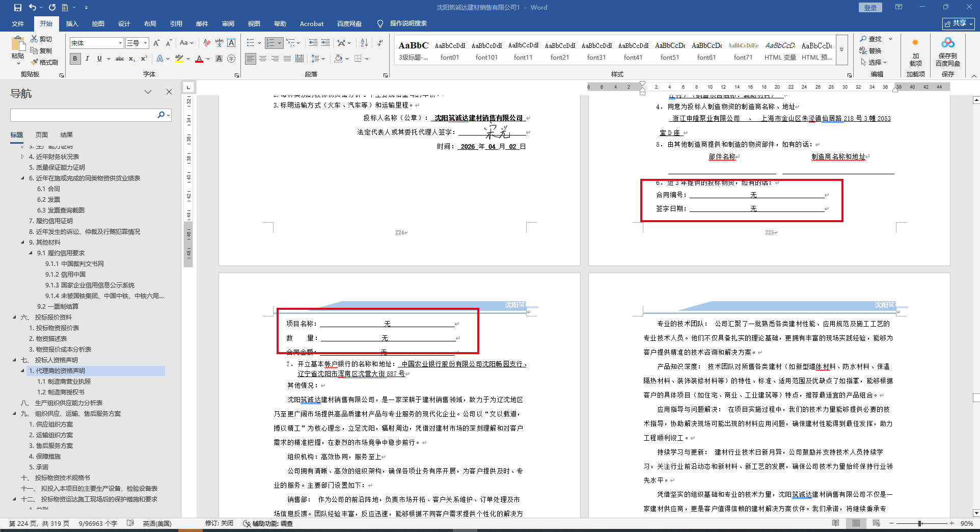Go to heading 6.2 发票 in navigation
Image resolution: width=980 pixels, height=532 pixels.
[x=48, y=200]
